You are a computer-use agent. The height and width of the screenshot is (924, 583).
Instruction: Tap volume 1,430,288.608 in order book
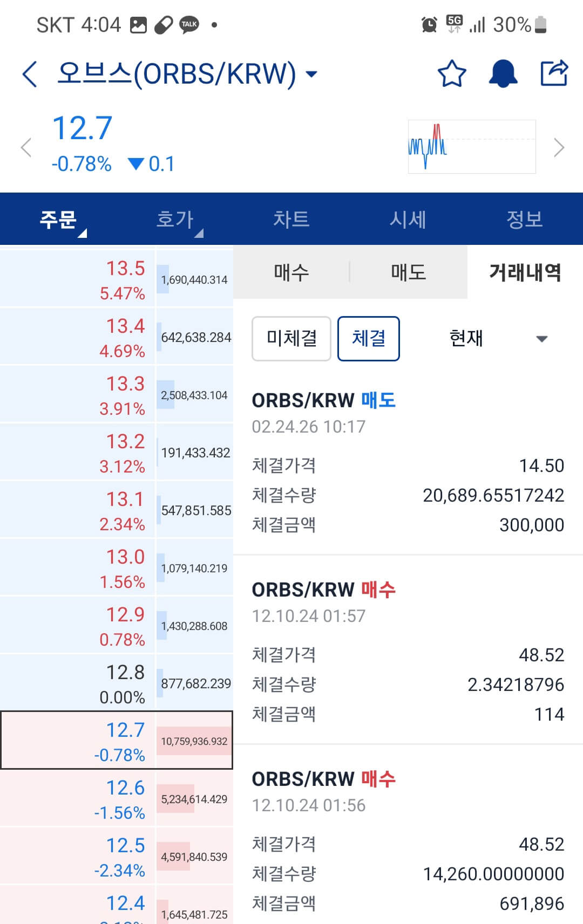[x=194, y=626]
